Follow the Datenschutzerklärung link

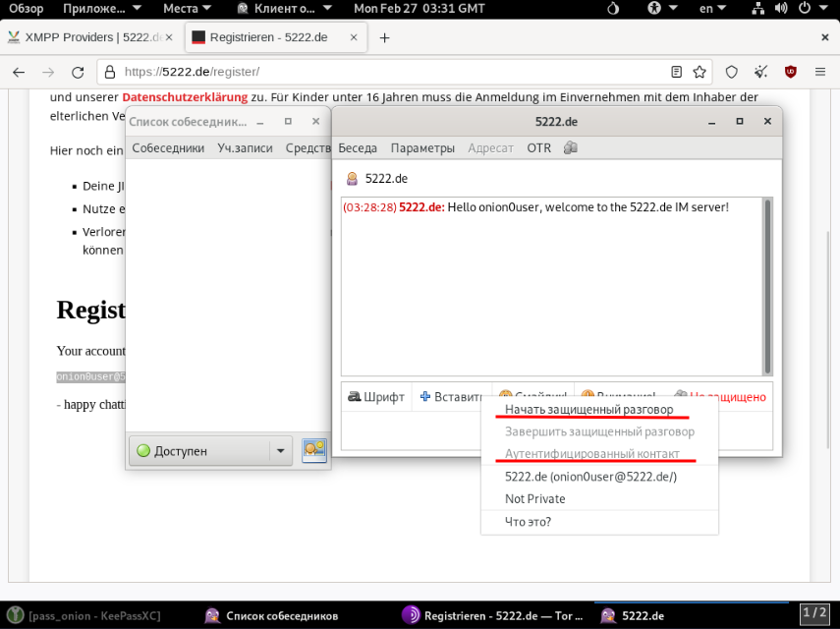[185, 97]
